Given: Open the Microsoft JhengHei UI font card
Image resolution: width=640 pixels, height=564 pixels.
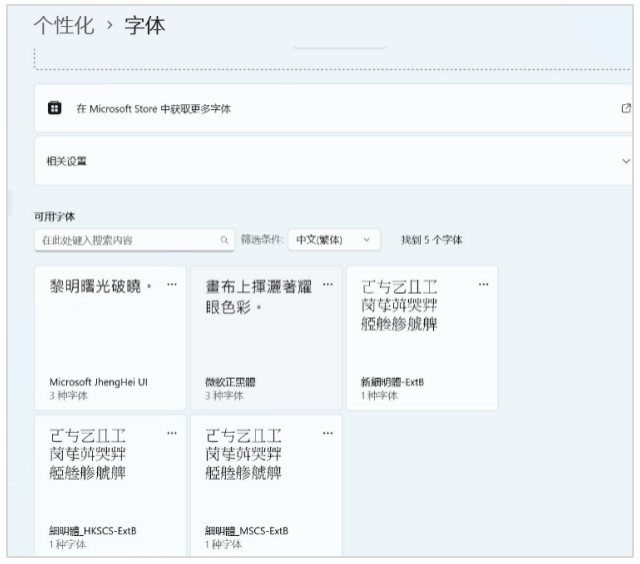Looking at the screenshot, I should click(x=110, y=338).
